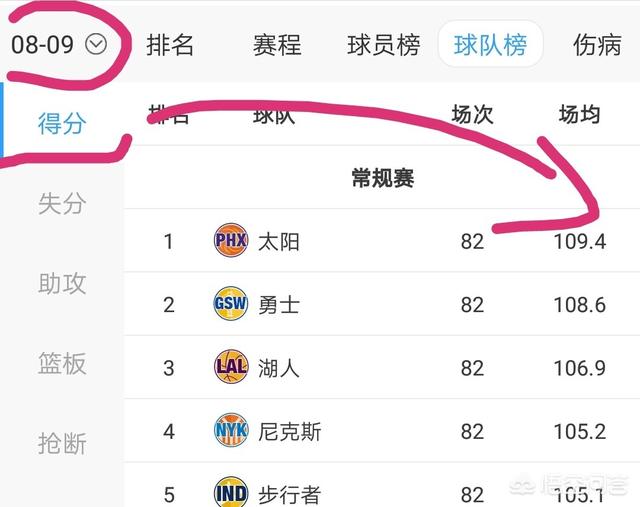Select 抢断 category in sidebar
640x507 pixels.
pyautogui.click(x=62, y=443)
